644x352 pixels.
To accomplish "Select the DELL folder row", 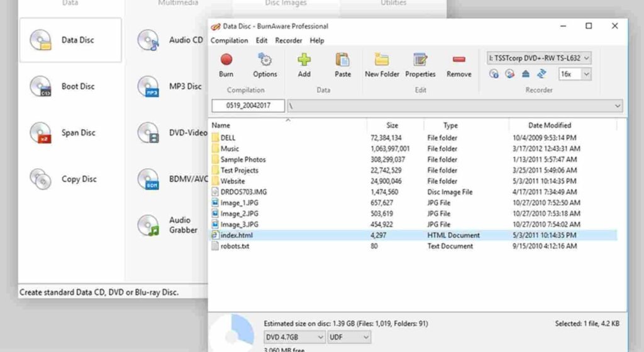I will pos(413,138).
